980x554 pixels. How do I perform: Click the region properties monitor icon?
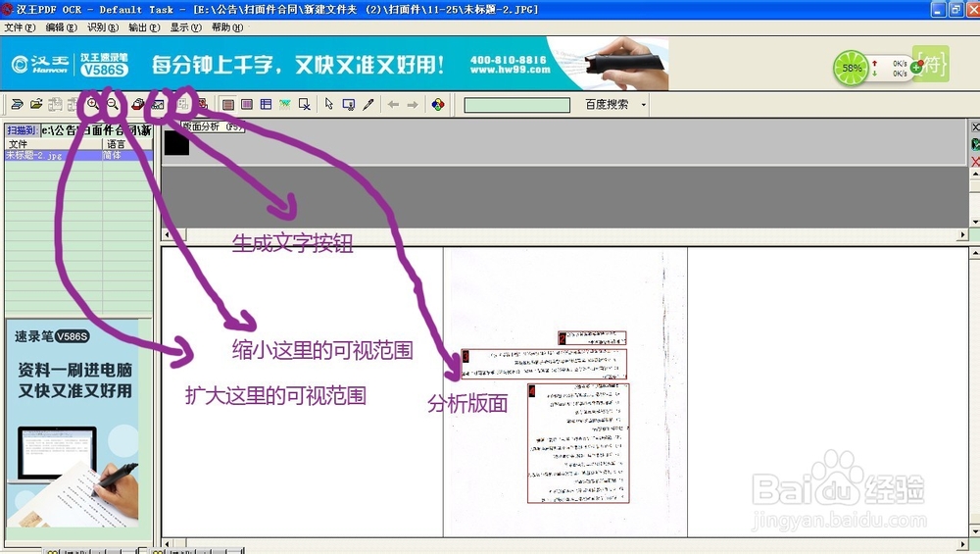click(349, 104)
